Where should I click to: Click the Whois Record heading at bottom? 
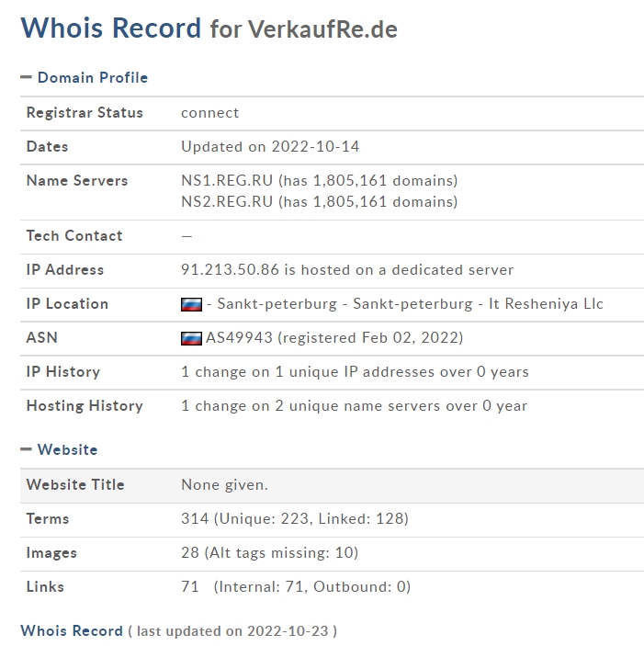[x=72, y=630]
